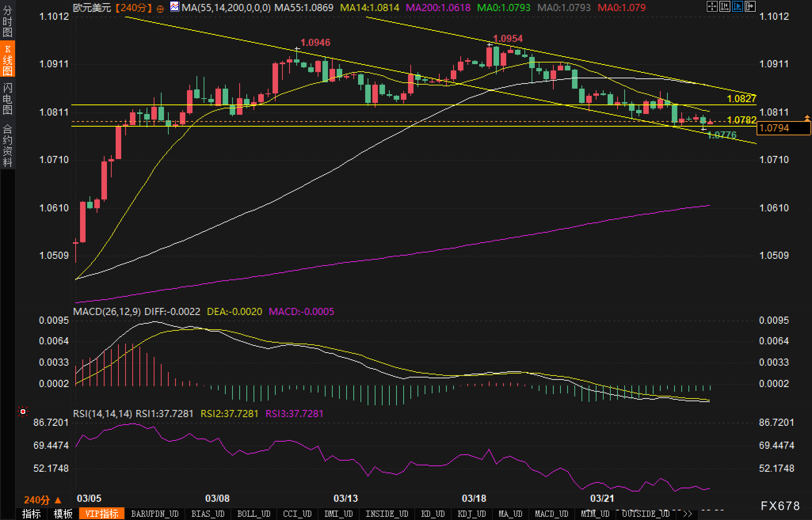Click the blue highlighted chart axis icon

click(x=737, y=6)
